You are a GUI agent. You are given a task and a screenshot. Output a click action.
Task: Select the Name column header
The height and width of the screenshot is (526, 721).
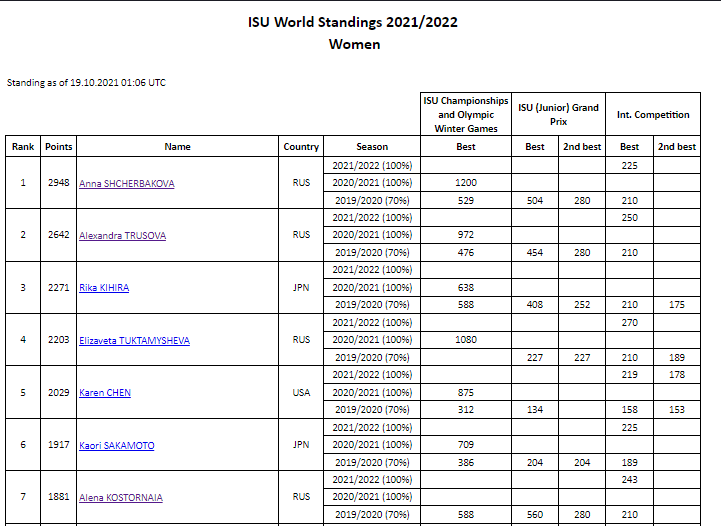coord(177,147)
